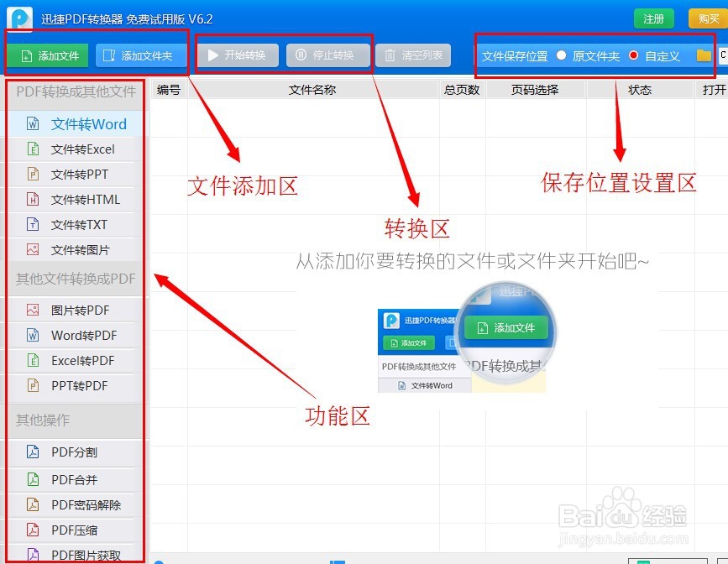The height and width of the screenshot is (564, 728).
Task: Select 文件转HTML in sidebar
Action: 76,200
